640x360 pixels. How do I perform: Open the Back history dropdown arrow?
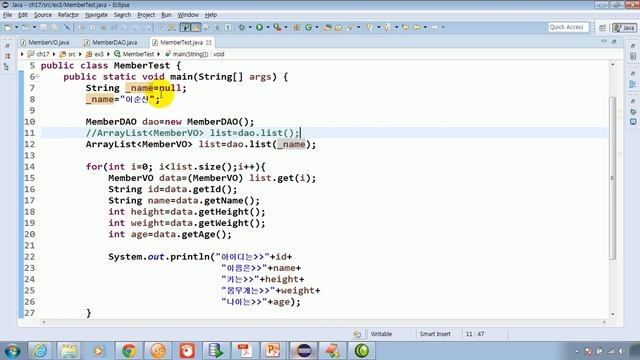point(425,27)
